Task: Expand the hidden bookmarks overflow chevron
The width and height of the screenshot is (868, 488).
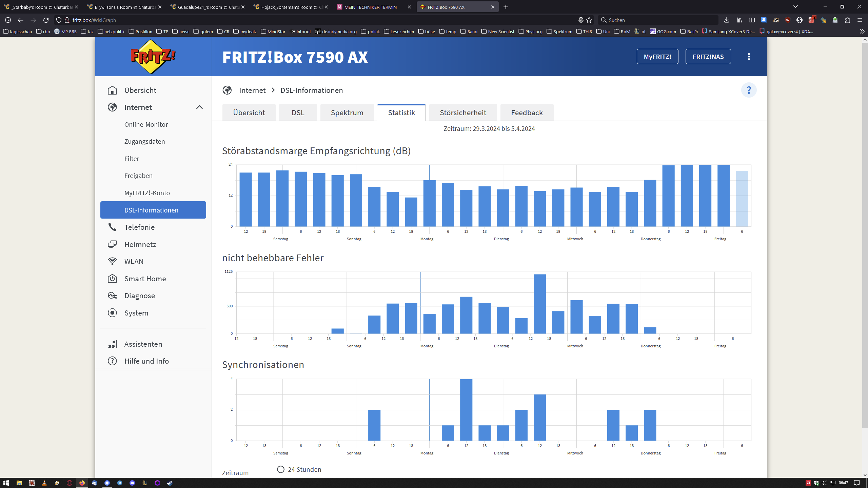Action: [x=862, y=32]
